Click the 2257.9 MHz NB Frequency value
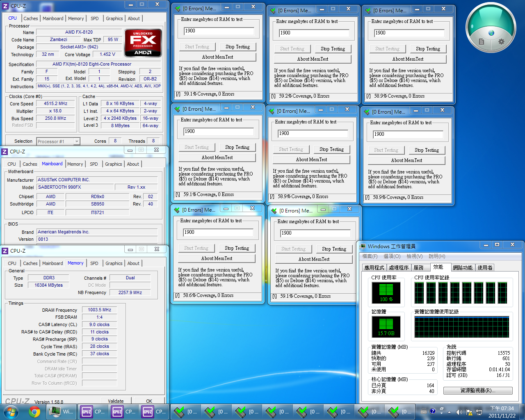The height and width of the screenshot is (420, 525). pyautogui.click(x=130, y=292)
